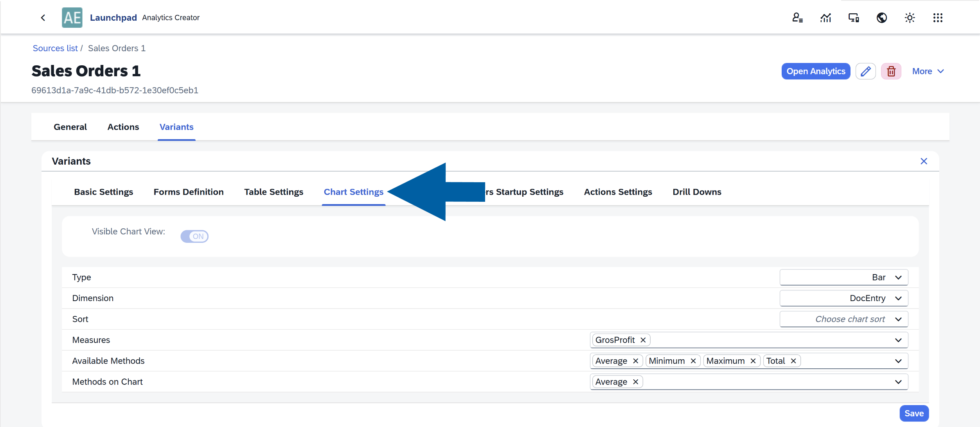Open the app grid launcher icon
This screenshot has height=427, width=980.
click(x=938, y=18)
